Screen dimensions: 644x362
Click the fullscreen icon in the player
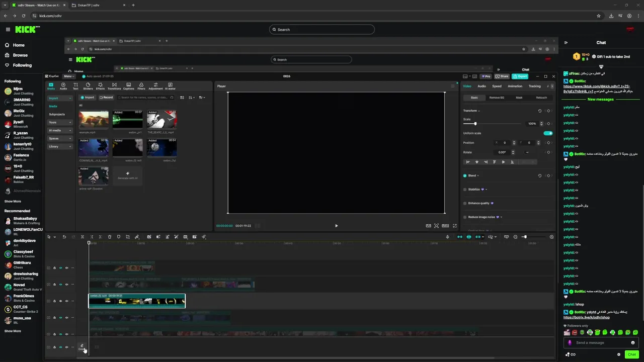455,226
